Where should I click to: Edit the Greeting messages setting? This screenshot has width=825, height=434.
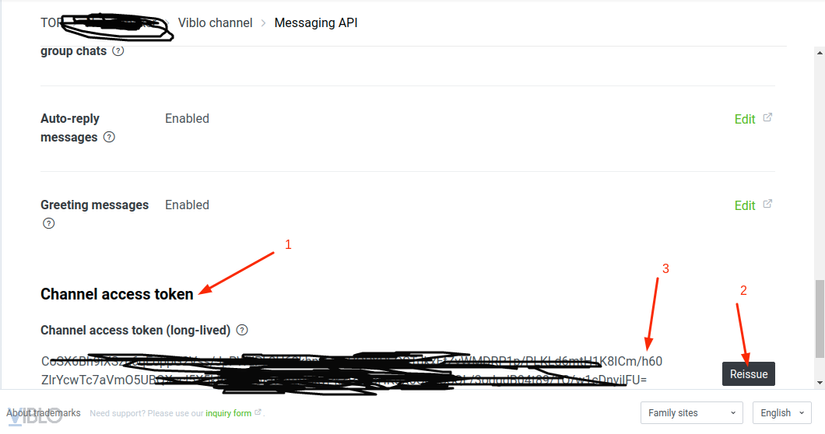pos(744,206)
